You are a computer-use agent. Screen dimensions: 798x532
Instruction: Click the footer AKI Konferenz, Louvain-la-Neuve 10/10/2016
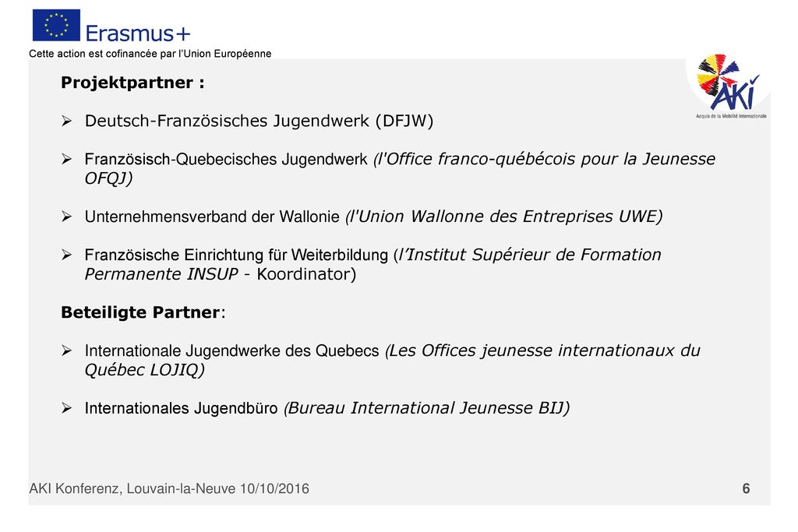point(169,488)
